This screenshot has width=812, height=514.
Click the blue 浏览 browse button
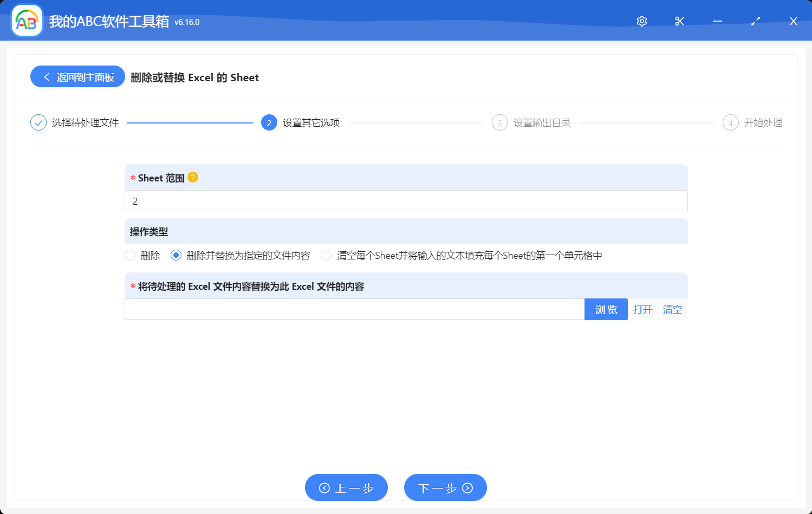click(x=606, y=309)
